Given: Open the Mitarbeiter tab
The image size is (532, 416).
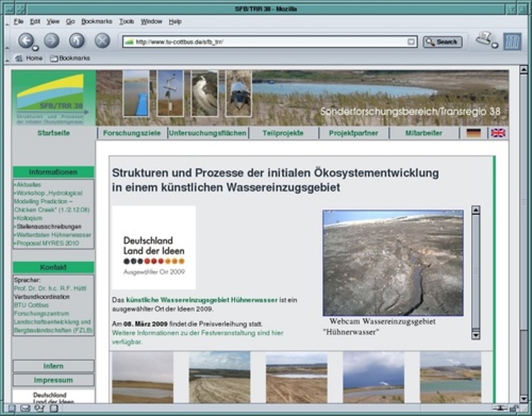Looking at the screenshot, I should [424, 134].
